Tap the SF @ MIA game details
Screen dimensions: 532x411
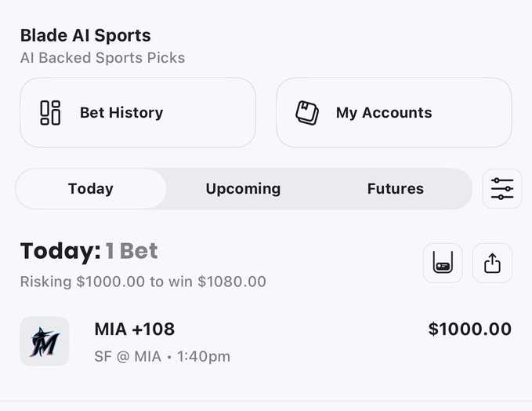click(127, 357)
